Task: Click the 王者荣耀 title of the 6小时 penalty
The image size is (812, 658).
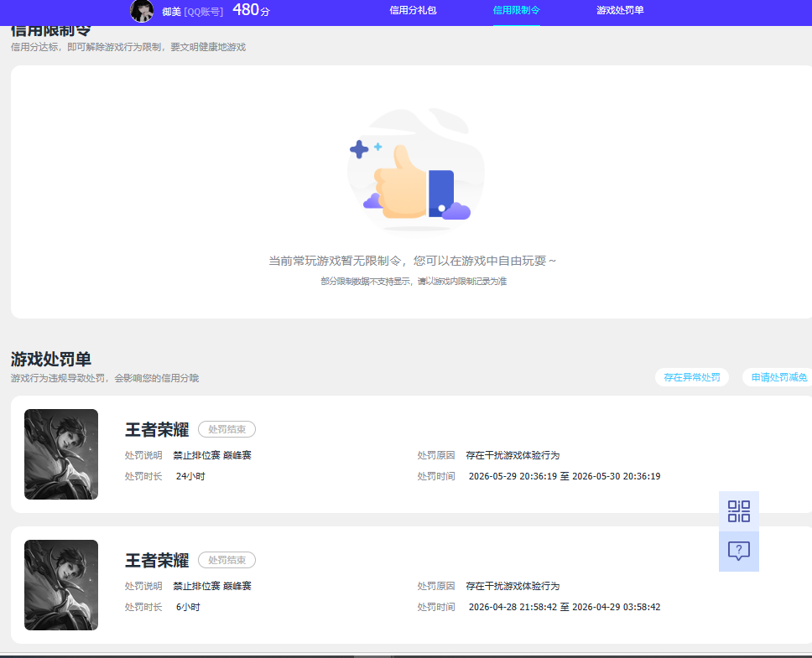Action: coord(157,560)
